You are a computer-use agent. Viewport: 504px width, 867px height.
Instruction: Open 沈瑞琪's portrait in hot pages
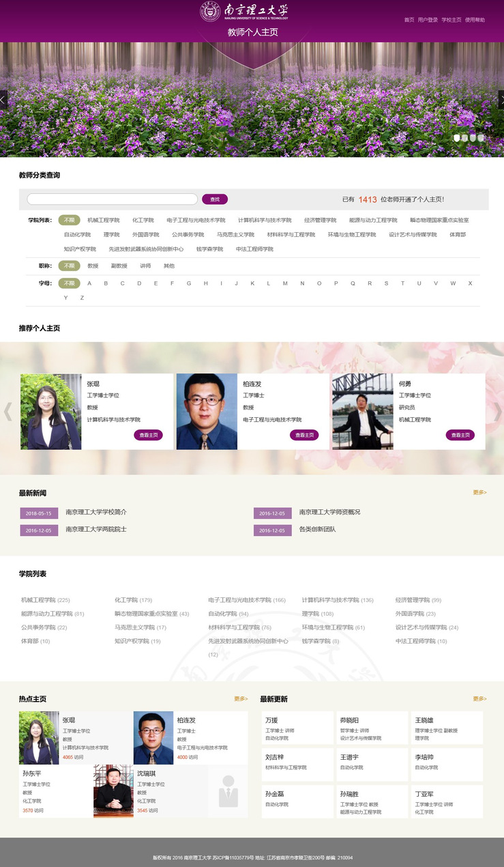(x=113, y=791)
